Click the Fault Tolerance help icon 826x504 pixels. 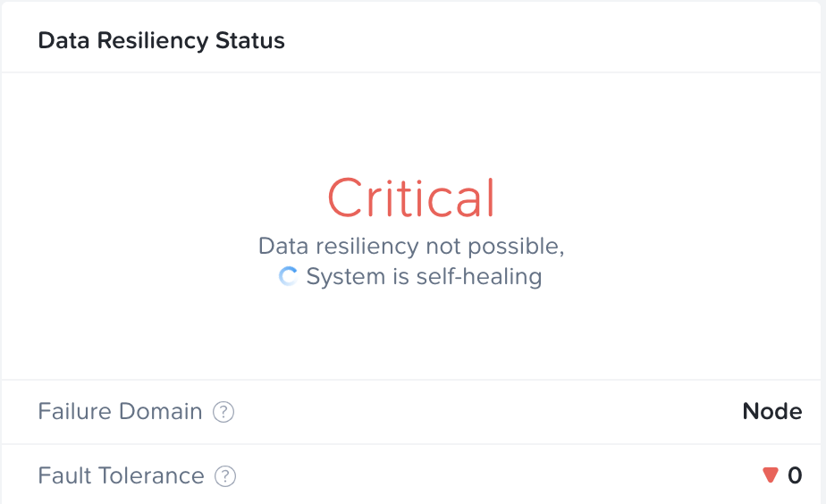225,476
